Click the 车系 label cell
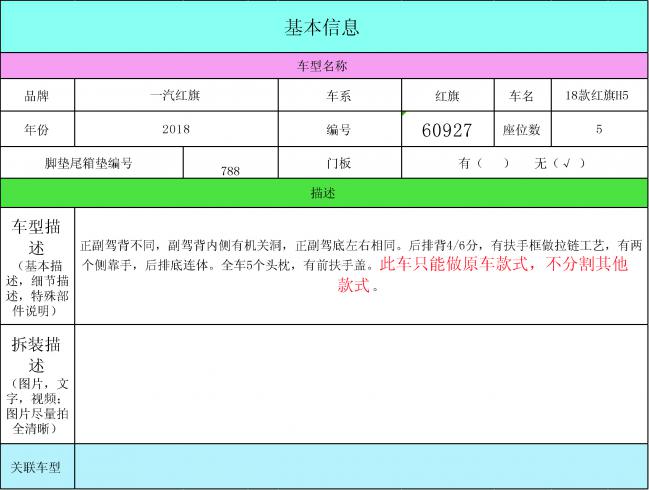Viewport: 649px width, 490px height. 340,95
